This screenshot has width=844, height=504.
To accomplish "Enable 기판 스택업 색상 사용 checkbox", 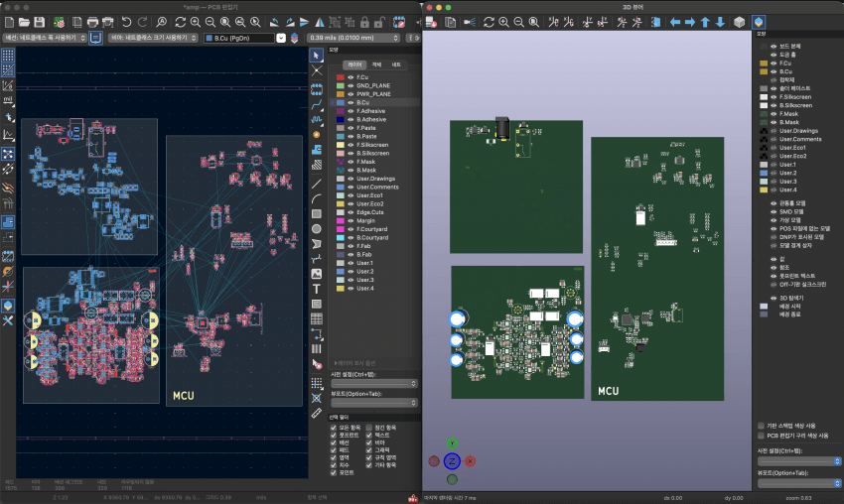I will (x=762, y=426).
